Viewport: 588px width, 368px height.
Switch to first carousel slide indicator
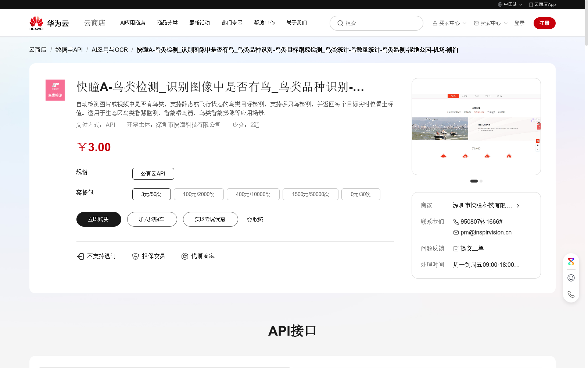[474, 181]
